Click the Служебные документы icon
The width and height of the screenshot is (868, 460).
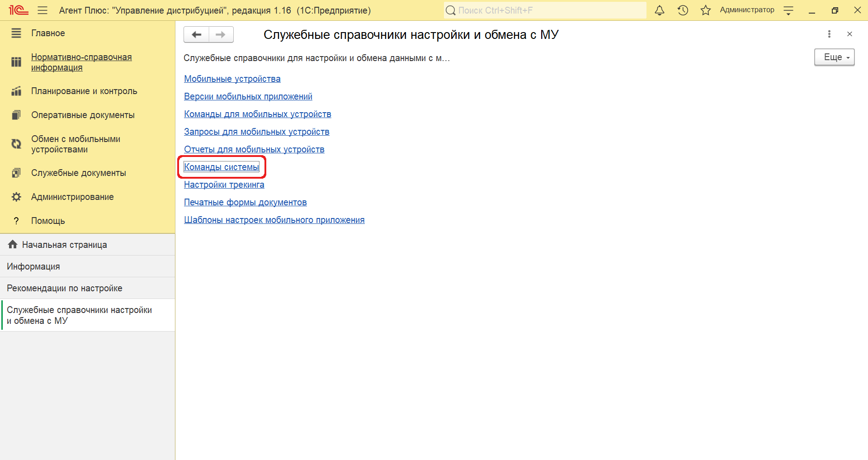tap(16, 173)
